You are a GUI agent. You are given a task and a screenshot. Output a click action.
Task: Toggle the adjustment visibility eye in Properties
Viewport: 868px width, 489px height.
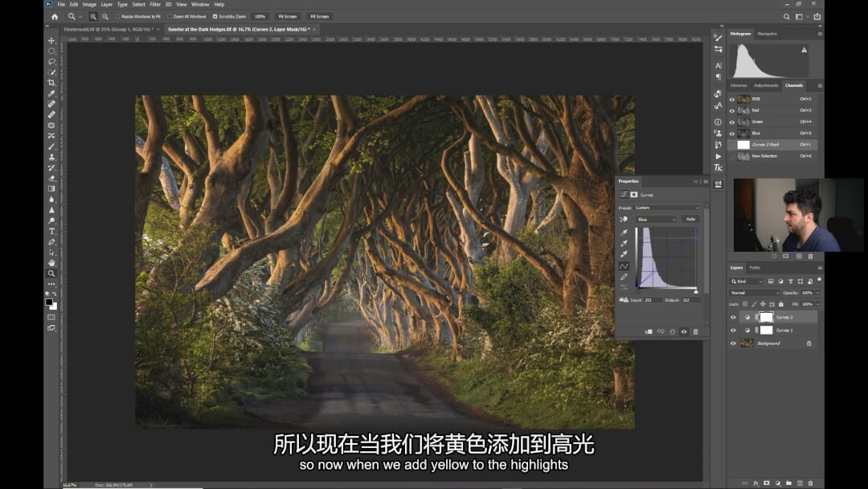(x=684, y=331)
